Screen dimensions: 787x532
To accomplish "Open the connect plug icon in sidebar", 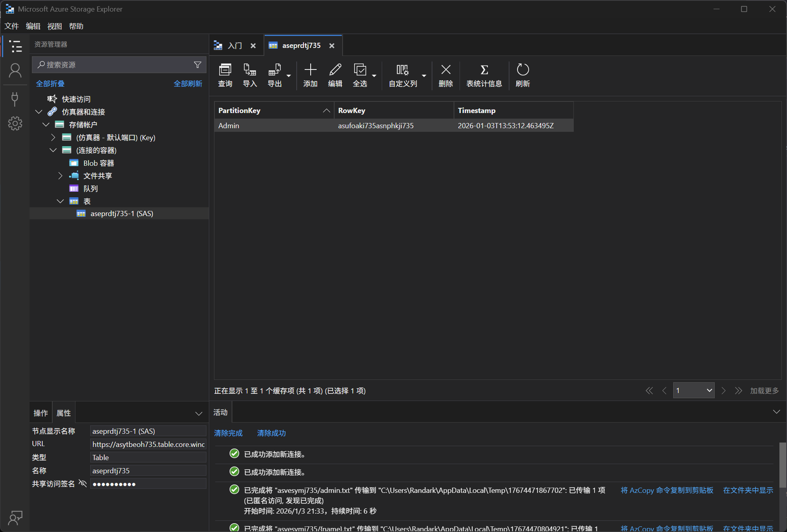I will [x=15, y=99].
